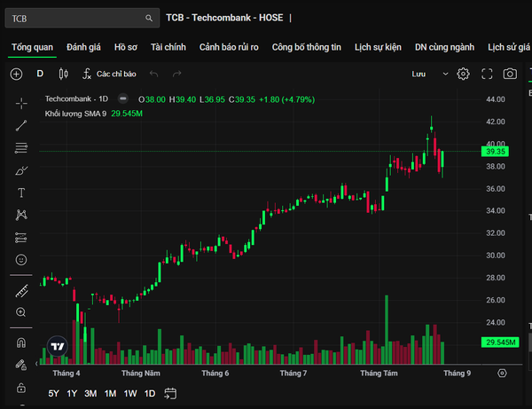
Task: Set the 3M time range
Action: coord(90,393)
